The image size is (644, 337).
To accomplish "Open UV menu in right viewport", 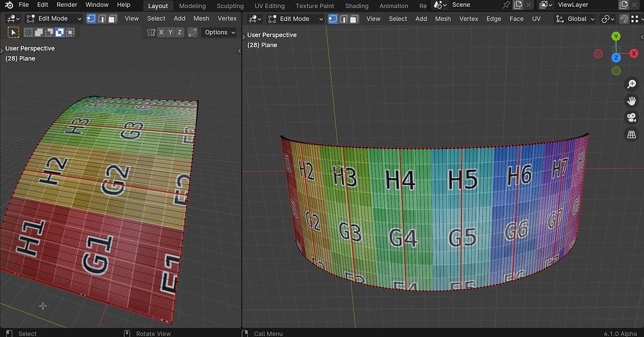I will [x=536, y=19].
